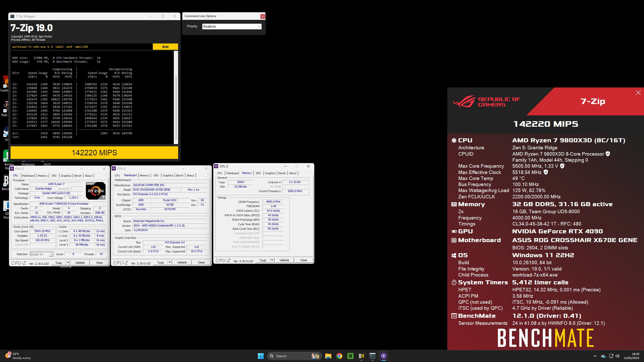Click the System Timers stopwatch icon
The width and height of the screenshot is (644, 362).
click(x=454, y=283)
